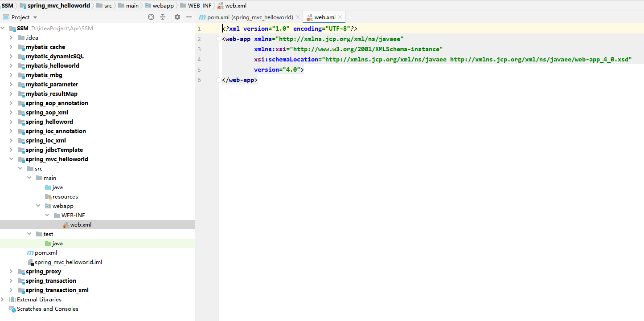Click the version="4.0" attribute text
This screenshot has width=644, height=321.
pyautogui.click(x=277, y=70)
